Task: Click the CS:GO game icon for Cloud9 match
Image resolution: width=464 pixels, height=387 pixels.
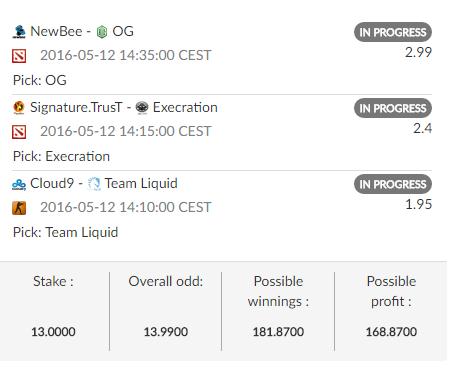Action: [19, 208]
